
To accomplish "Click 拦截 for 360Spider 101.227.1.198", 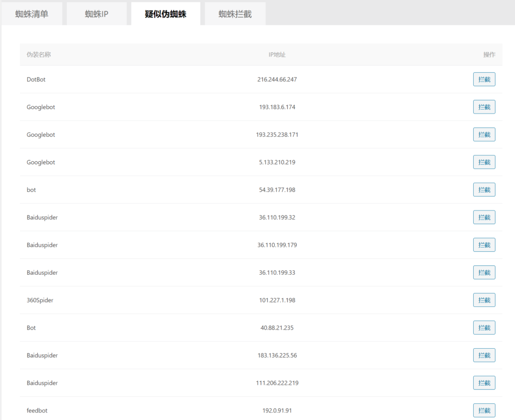I will click(x=484, y=300).
